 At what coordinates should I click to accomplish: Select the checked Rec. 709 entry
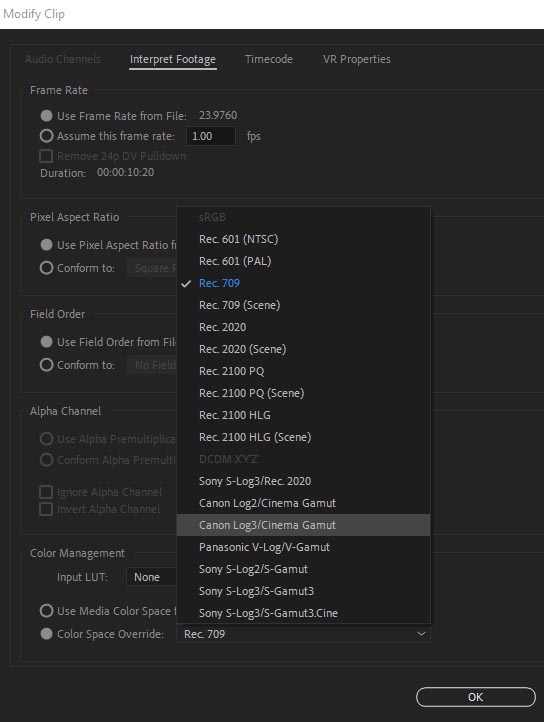pyautogui.click(x=304, y=283)
